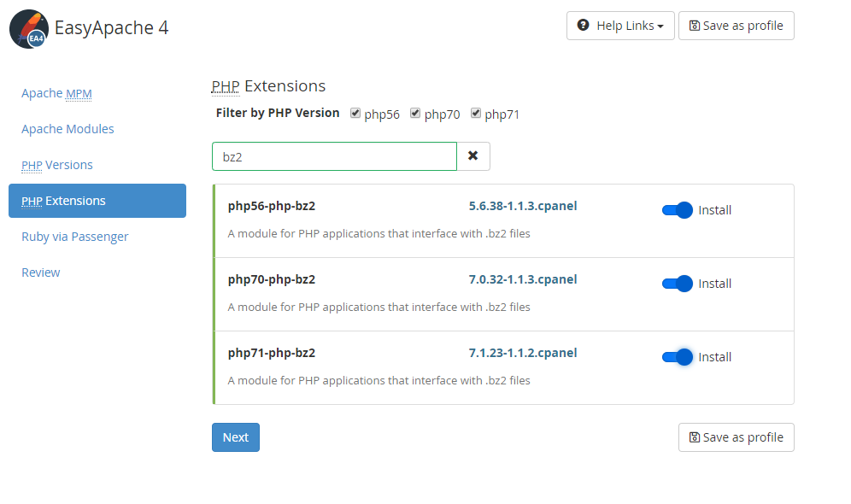Uncheck the php71 version filter

(x=476, y=113)
